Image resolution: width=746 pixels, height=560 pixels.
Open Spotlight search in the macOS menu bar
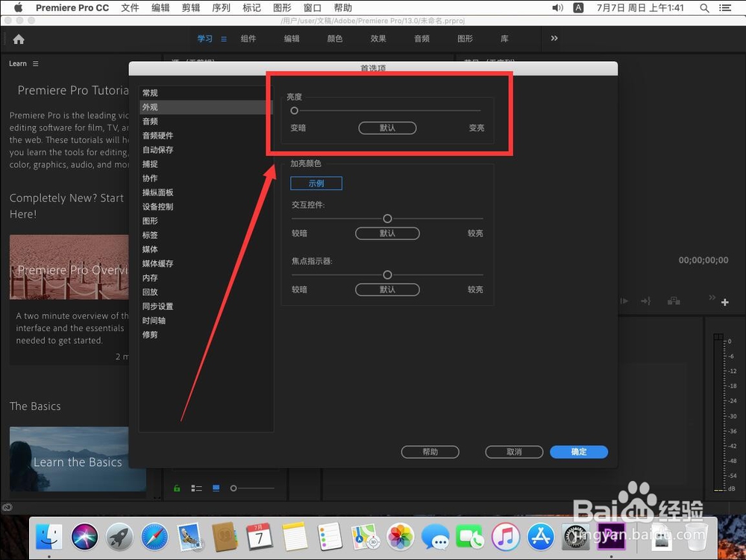[x=705, y=7]
